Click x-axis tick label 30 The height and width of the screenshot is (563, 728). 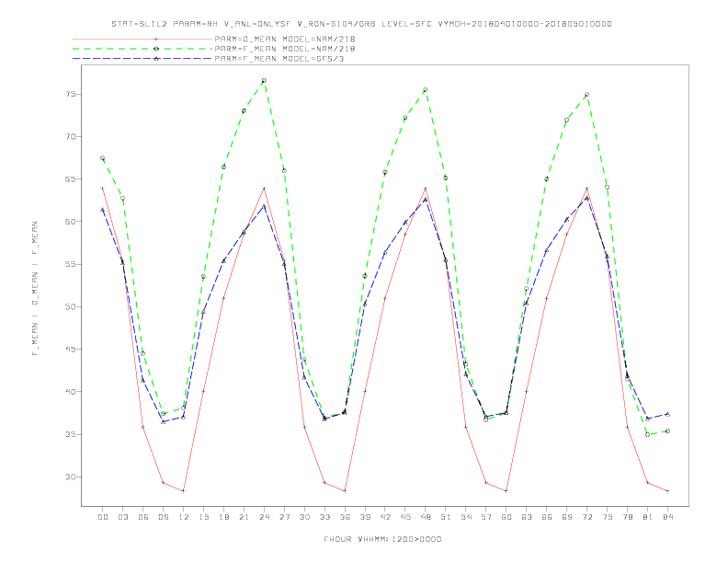[x=304, y=517]
